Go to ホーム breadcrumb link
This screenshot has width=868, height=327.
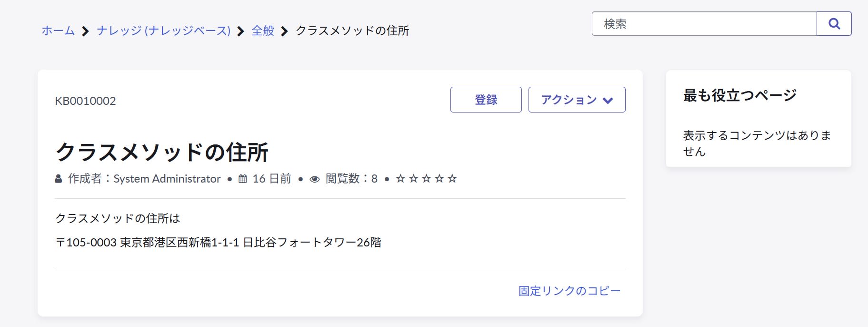(x=58, y=31)
